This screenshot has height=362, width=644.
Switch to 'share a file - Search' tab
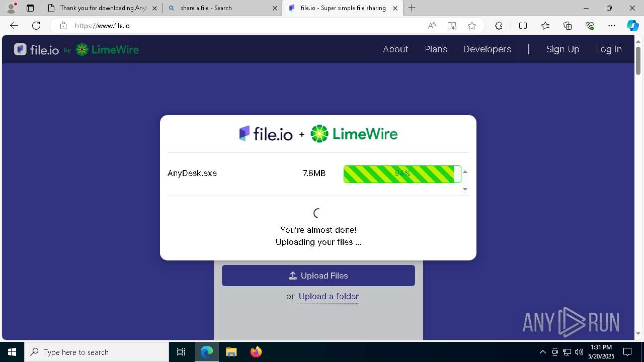(x=222, y=8)
